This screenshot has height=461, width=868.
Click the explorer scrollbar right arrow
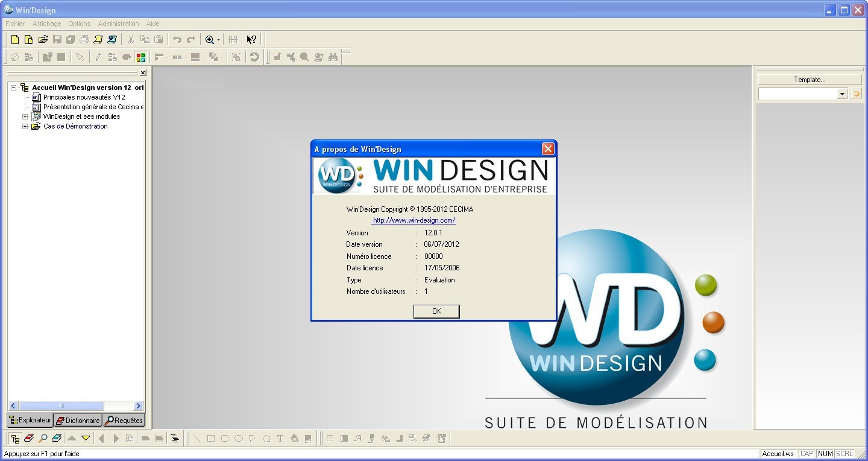click(139, 406)
